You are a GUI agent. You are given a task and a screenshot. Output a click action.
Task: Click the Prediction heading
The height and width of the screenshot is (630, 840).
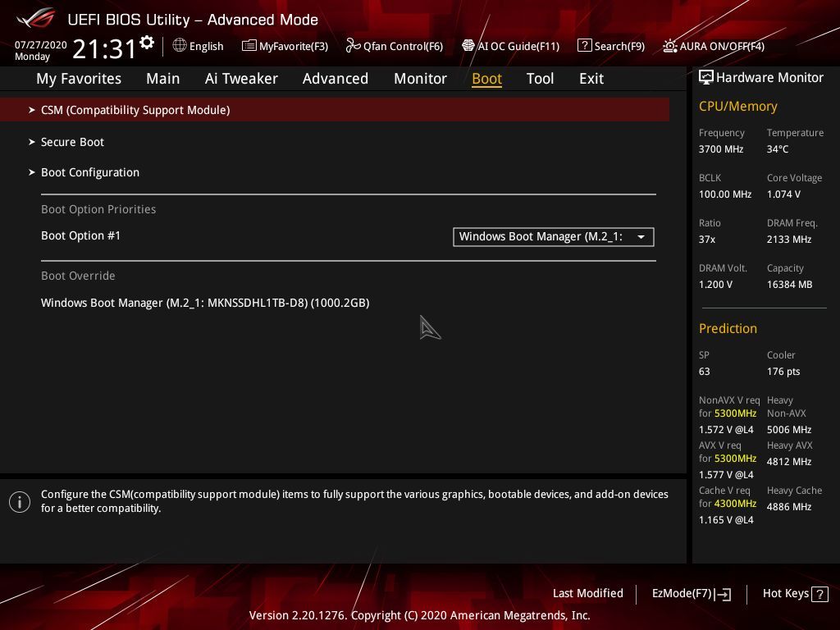[x=728, y=328]
